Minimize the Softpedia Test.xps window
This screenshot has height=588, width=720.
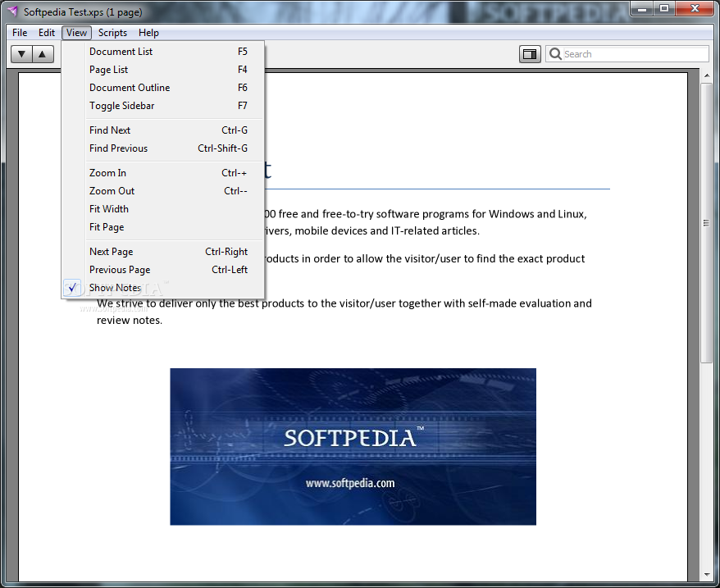pos(642,9)
